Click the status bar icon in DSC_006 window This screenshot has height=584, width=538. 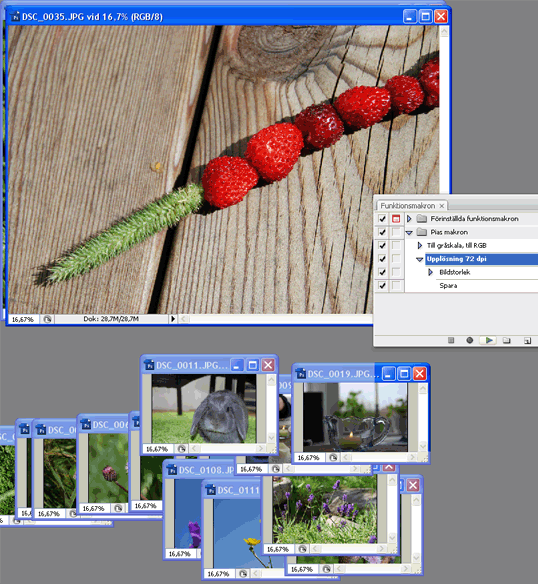tap(118, 508)
